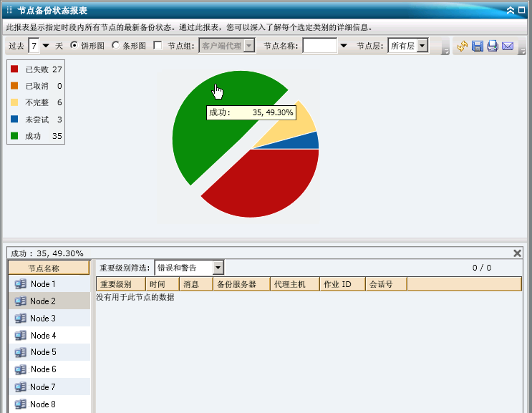Viewport: 532px width, 413px height.
Task: Click the orange 已取消 legend swatch
Action: click(14, 86)
